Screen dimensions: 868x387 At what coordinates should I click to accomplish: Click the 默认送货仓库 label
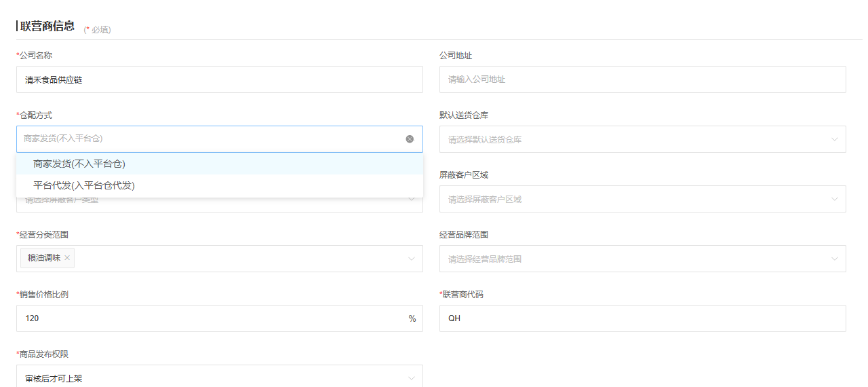464,115
